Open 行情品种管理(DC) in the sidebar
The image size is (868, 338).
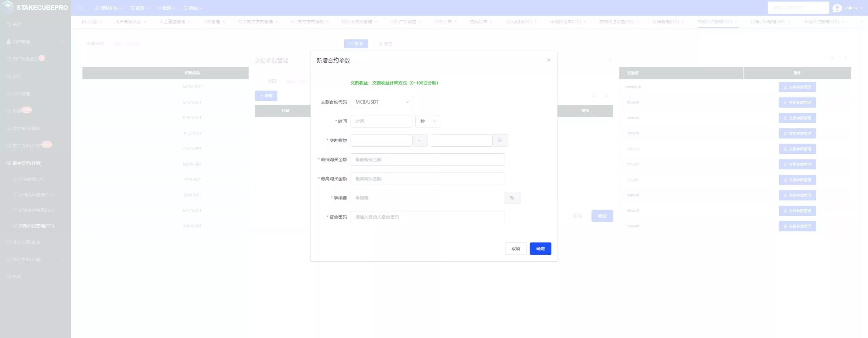(35, 195)
